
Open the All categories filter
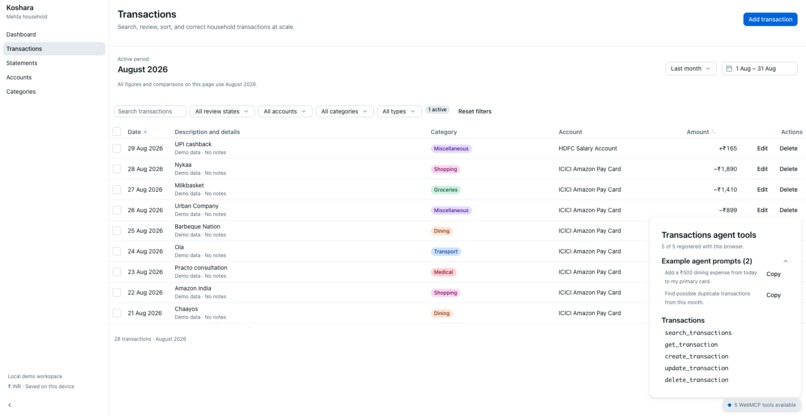[344, 111]
